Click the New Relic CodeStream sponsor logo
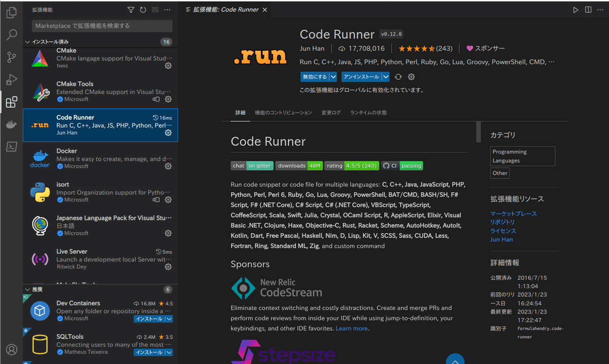Viewport: 609px width, 364px height. pyautogui.click(x=277, y=287)
